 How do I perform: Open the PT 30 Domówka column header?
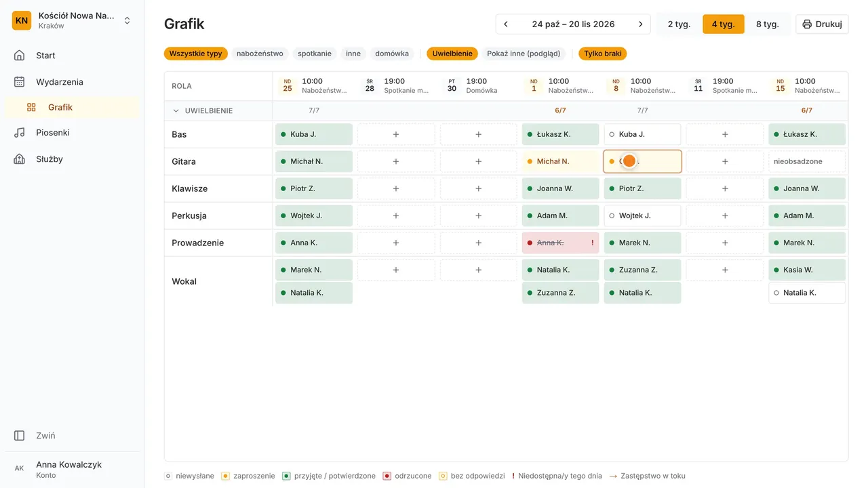[x=478, y=85]
